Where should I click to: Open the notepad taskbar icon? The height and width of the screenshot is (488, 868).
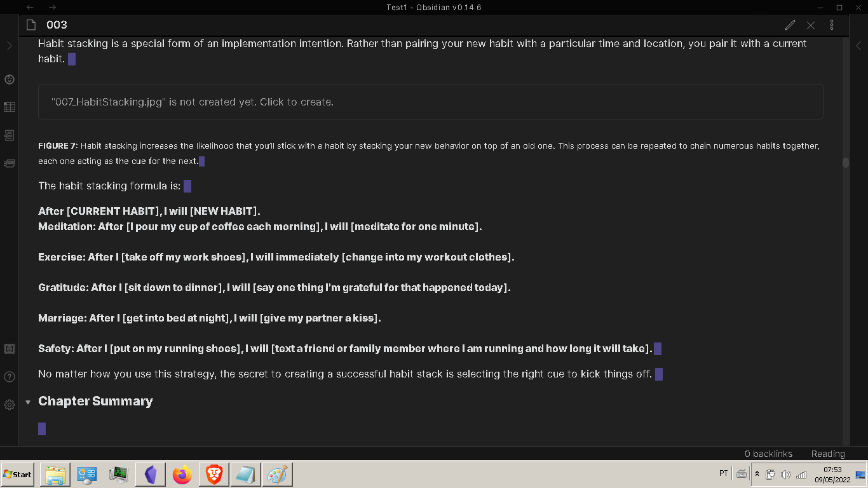click(246, 475)
